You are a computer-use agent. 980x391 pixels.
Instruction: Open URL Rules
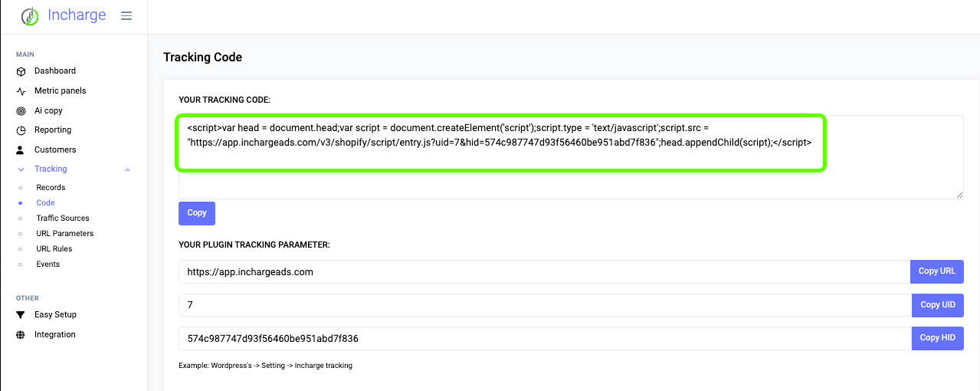pos(54,248)
